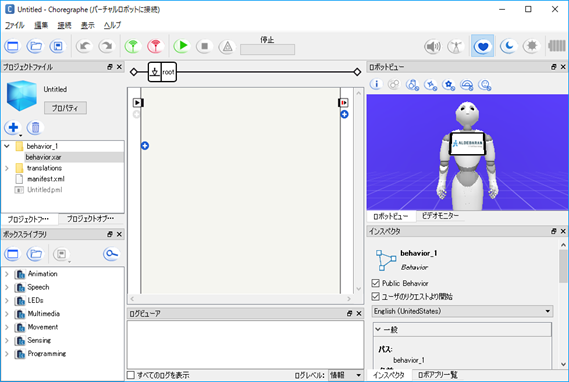The image size is (569, 382).
Task: Click the onStopped output on flow diagram
Action: (x=343, y=103)
